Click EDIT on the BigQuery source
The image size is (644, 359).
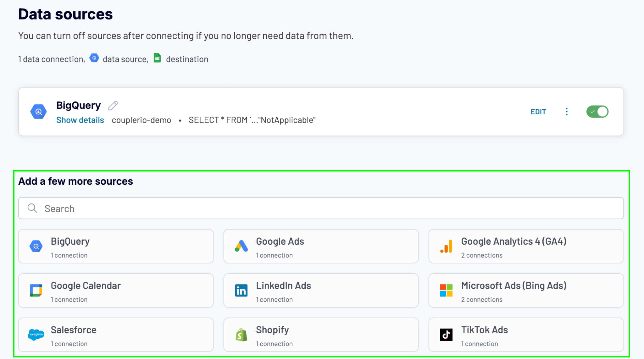(x=538, y=112)
